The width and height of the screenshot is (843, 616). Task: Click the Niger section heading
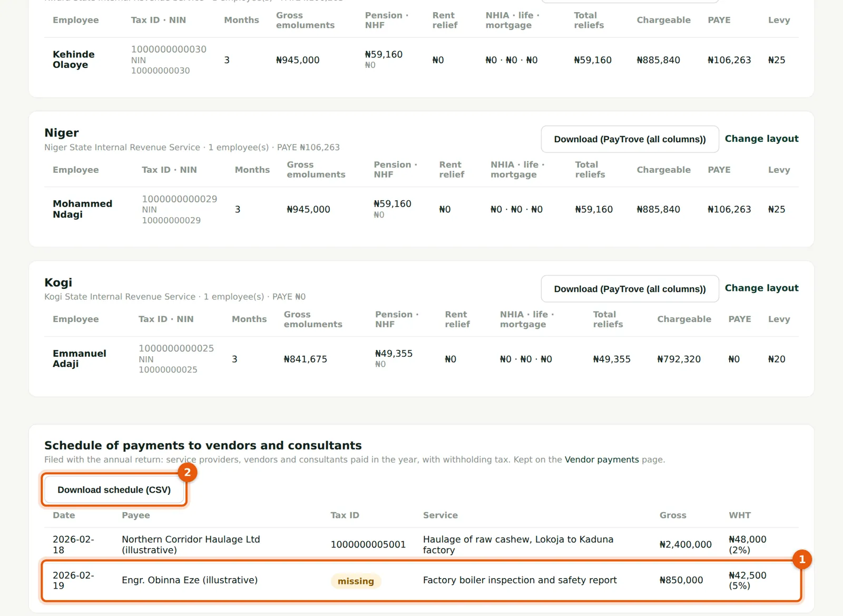pyautogui.click(x=62, y=133)
